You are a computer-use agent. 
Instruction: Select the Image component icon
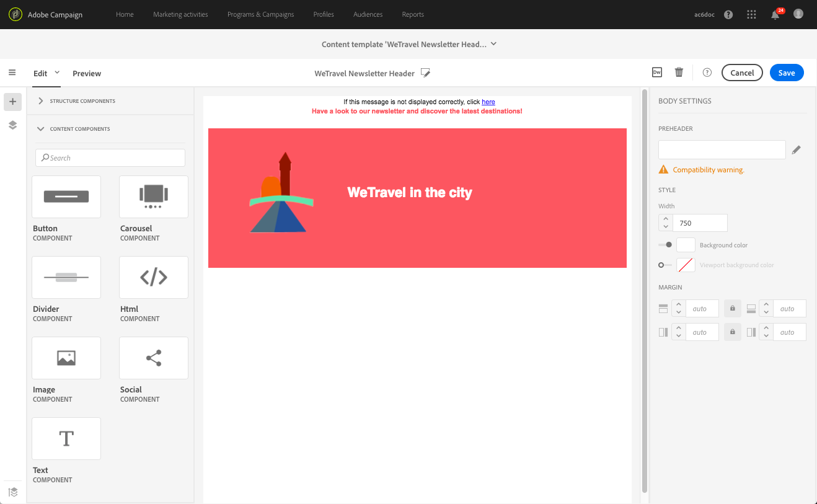[x=66, y=358]
